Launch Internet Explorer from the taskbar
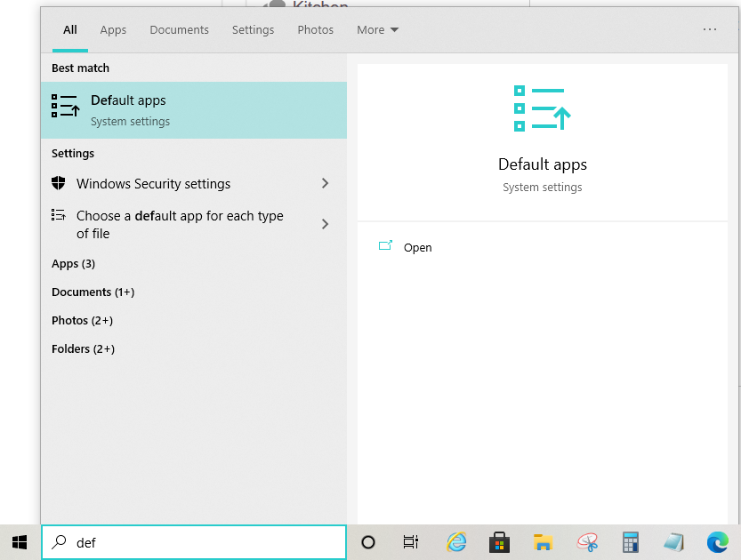This screenshot has width=741, height=560. (x=456, y=542)
